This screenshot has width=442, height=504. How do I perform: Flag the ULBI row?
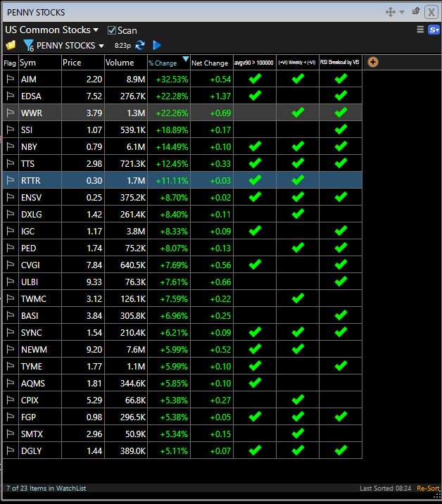click(x=11, y=282)
